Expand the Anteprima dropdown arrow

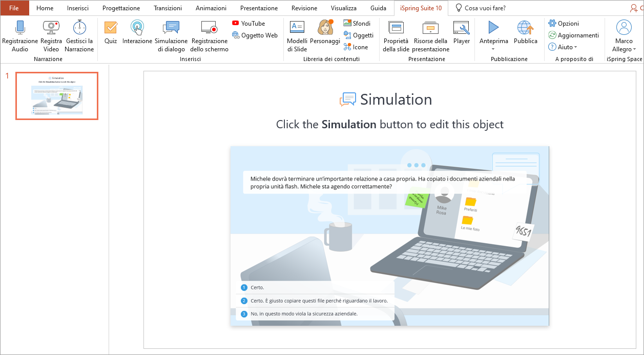tap(493, 49)
